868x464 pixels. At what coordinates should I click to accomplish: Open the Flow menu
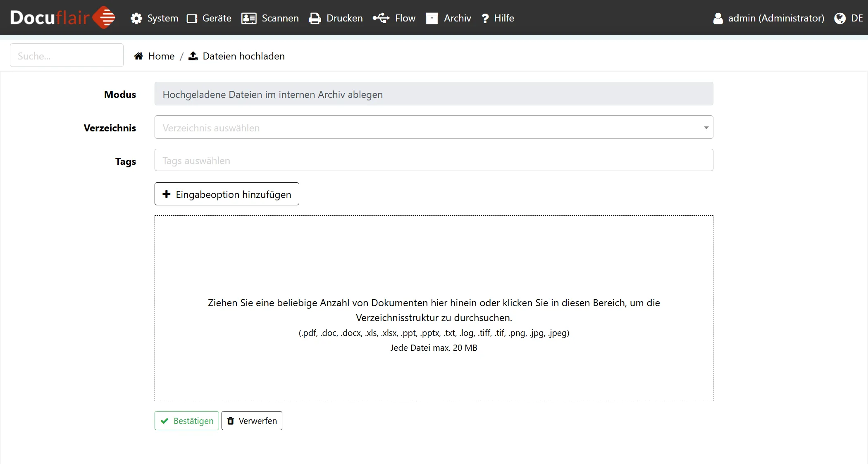[x=405, y=18]
